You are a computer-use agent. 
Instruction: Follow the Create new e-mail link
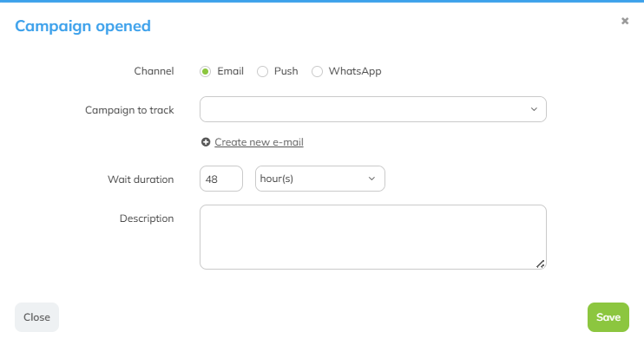pos(259,142)
